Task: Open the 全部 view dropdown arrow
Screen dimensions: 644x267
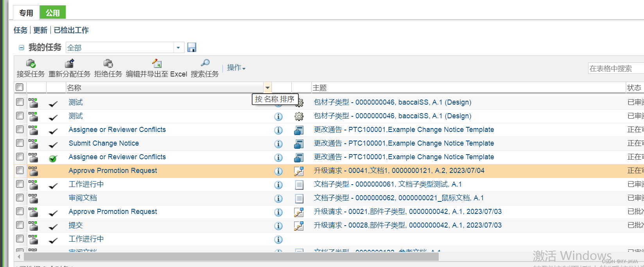Action: pyautogui.click(x=178, y=48)
